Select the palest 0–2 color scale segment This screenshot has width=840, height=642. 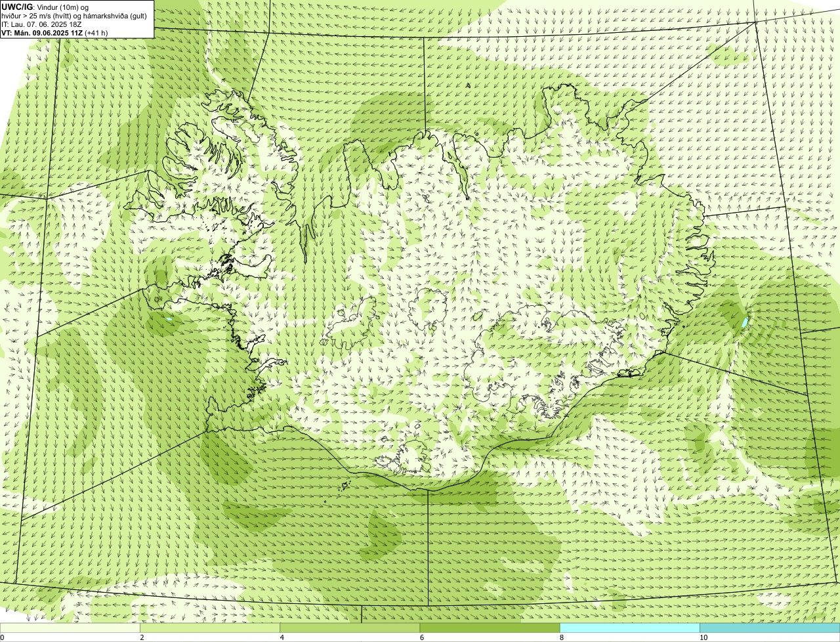[70, 628]
